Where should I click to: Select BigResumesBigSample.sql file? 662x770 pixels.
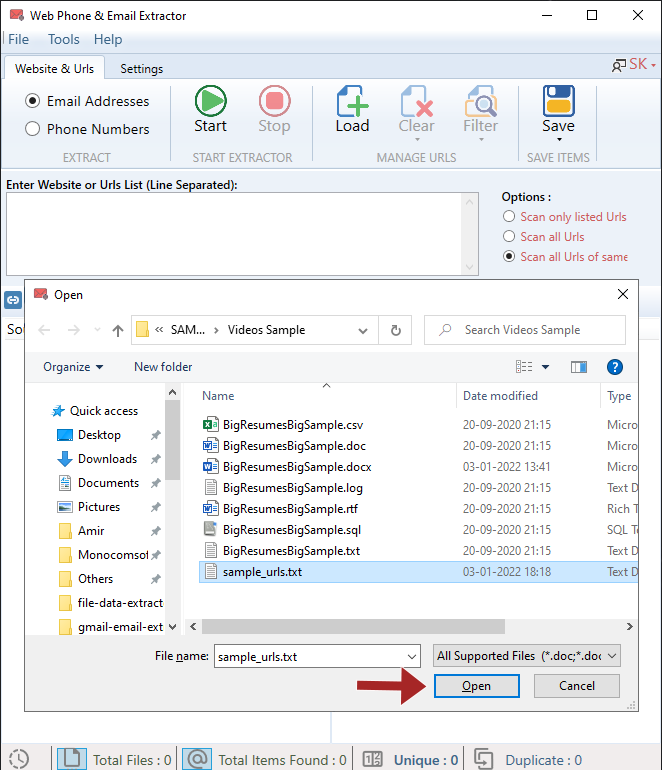pyautogui.click(x=292, y=530)
